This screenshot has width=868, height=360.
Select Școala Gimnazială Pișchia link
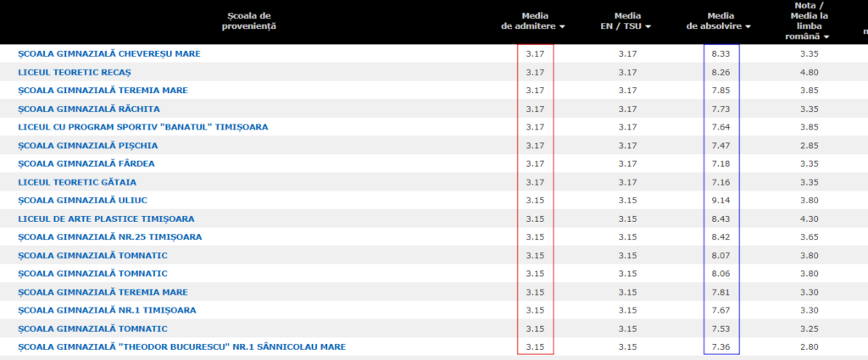click(88, 146)
